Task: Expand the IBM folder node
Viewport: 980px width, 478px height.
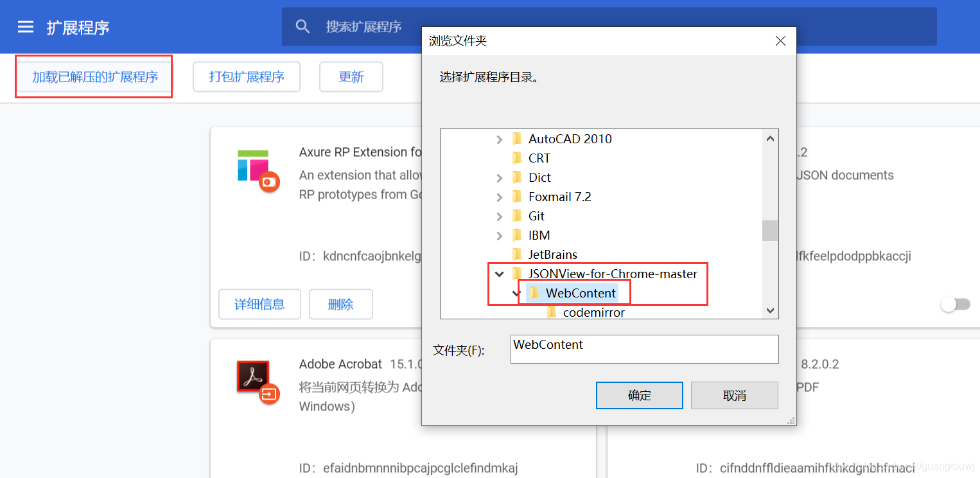Action: (500, 235)
